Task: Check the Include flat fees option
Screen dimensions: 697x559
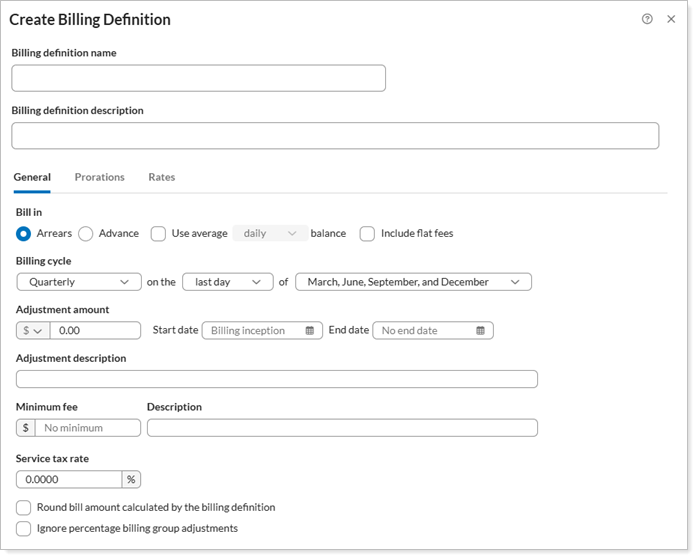Action: pos(367,234)
